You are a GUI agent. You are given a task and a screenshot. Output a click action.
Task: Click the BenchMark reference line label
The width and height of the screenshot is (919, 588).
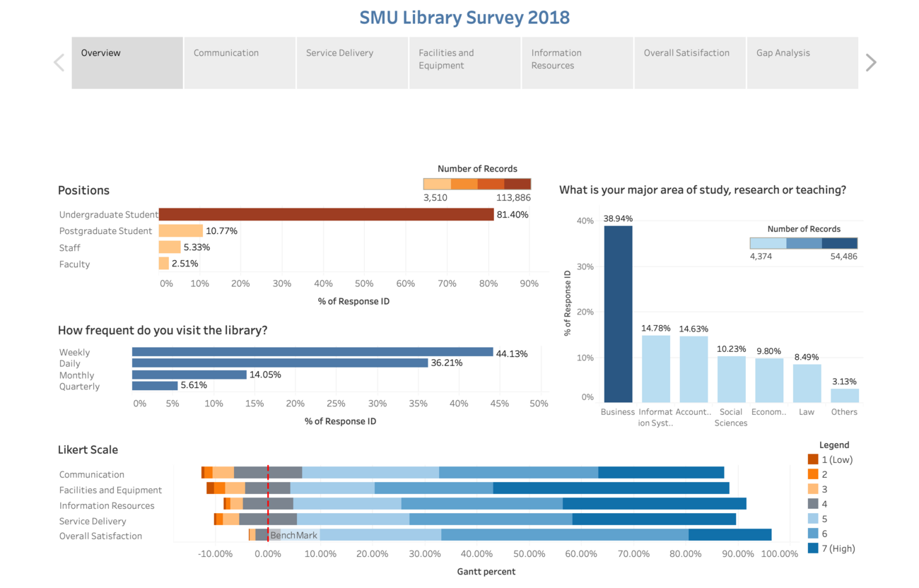[x=294, y=536]
